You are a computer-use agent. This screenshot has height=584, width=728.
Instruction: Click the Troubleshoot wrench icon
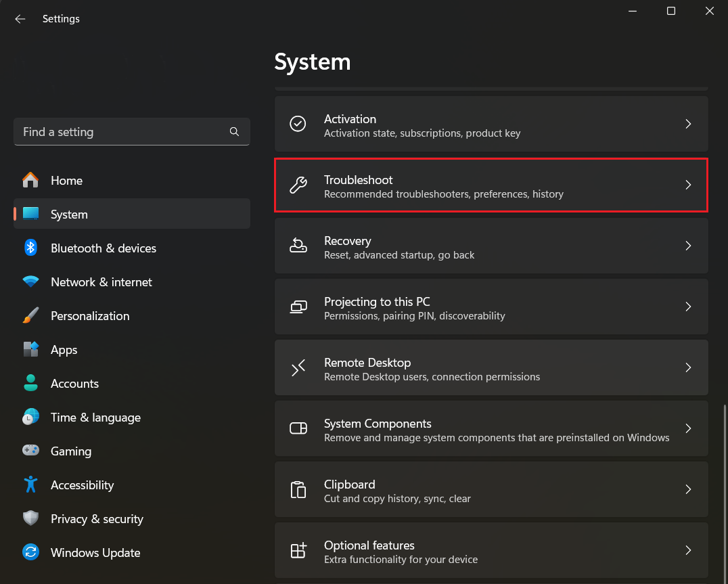(x=298, y=185)
